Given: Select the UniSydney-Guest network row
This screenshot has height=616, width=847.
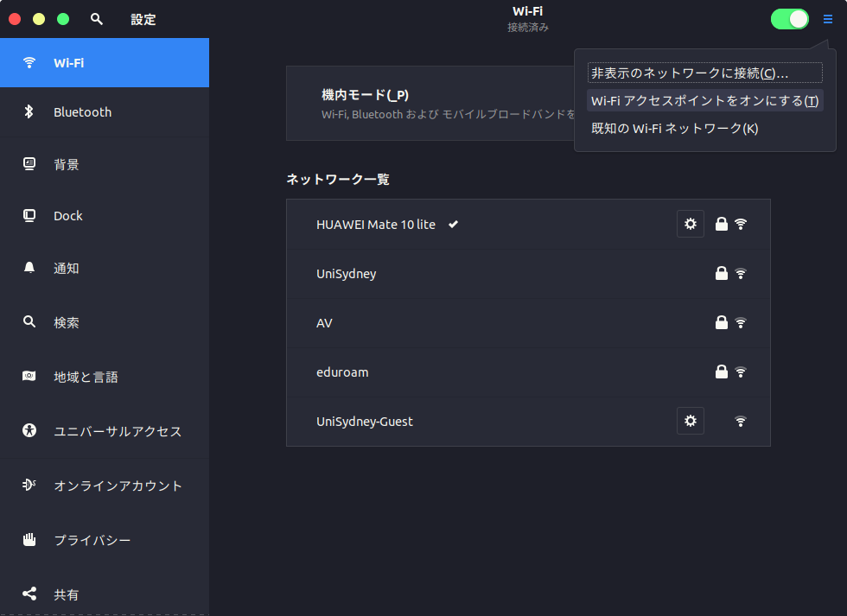Looking at the screenshot, I should (528, 421).
